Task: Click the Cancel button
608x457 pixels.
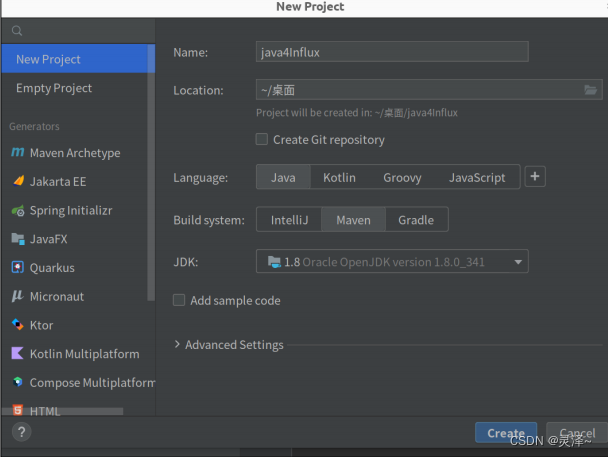Action: pos(577,433)
